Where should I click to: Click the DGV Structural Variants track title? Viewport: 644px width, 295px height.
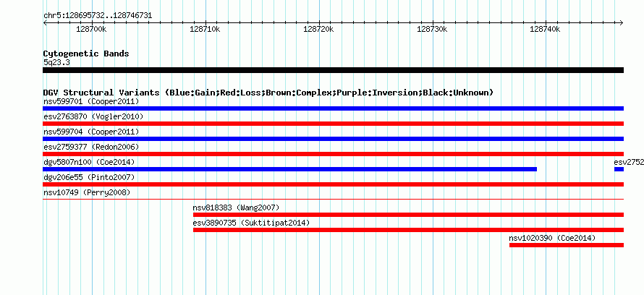pyautogui.click(x=268, y=93)
